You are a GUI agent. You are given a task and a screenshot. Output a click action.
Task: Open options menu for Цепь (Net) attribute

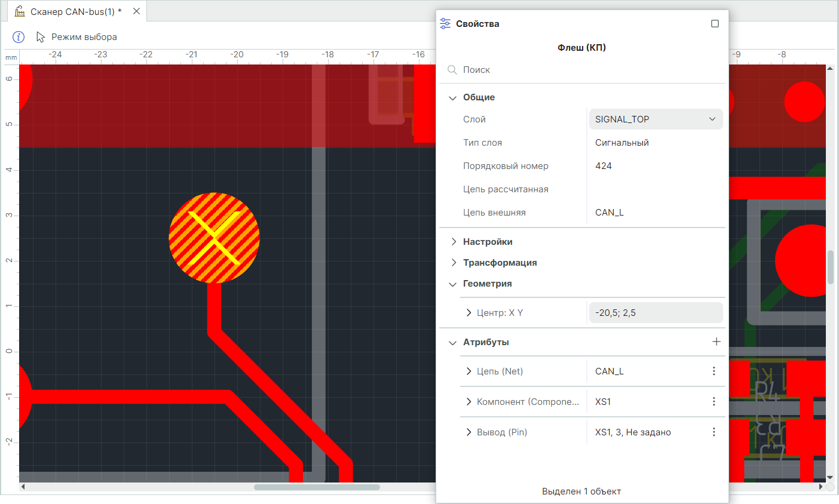(x=714, y=371)
